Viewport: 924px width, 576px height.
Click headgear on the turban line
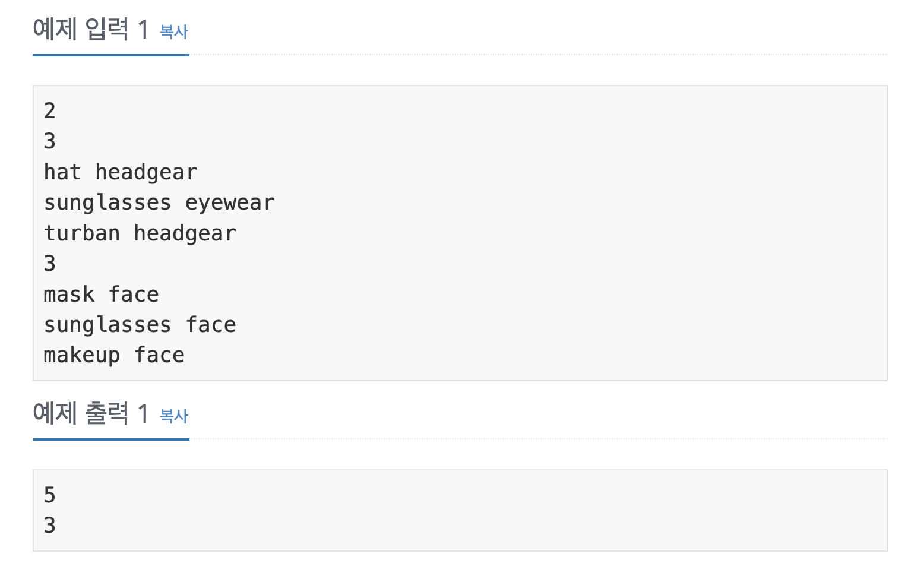pyautogui.click(x=185, y=233)
